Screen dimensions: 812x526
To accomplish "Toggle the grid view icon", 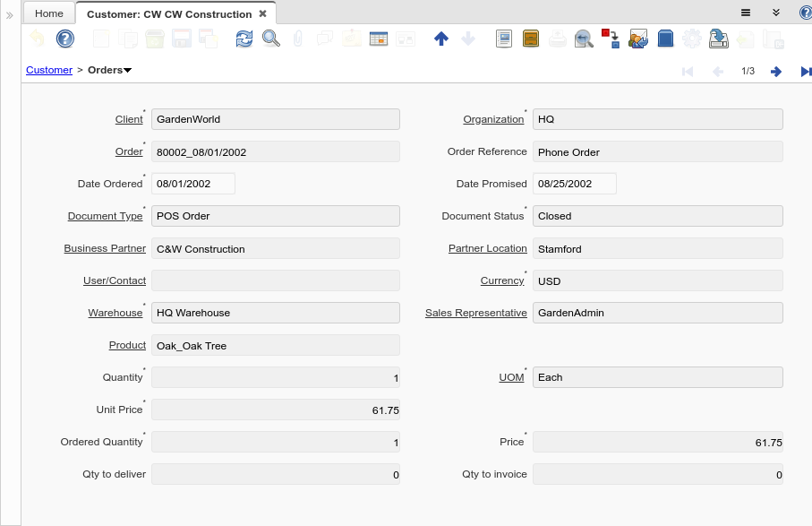I will coord(378,39).
